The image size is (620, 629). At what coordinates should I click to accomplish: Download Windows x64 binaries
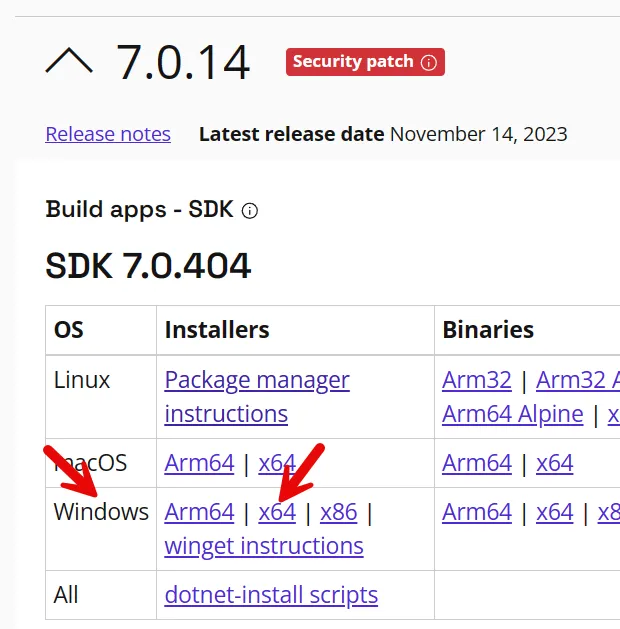[555, 512]
